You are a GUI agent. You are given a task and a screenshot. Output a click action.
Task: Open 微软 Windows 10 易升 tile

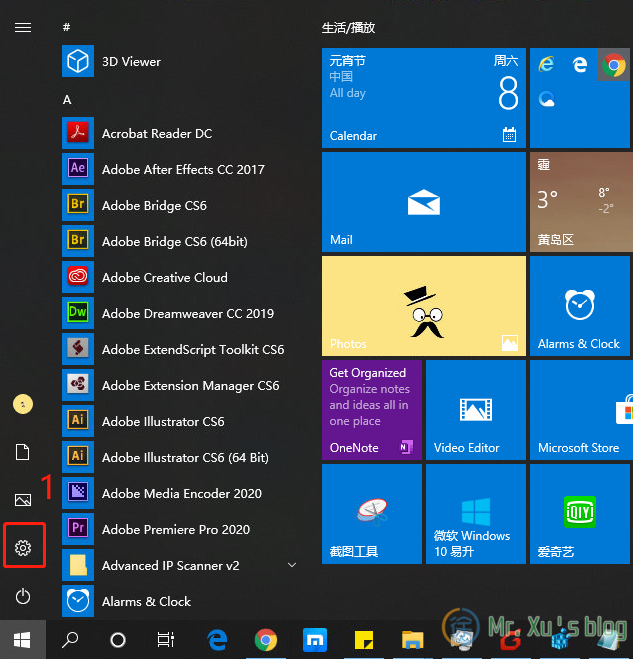tap(476, 514)
